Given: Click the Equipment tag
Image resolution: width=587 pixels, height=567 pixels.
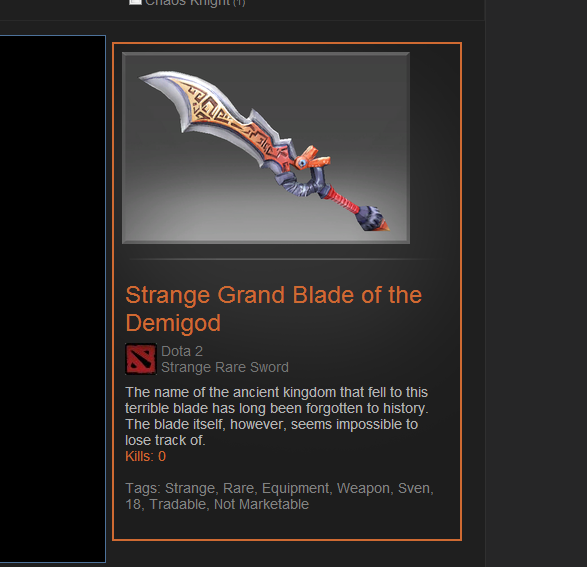Looking at the screenshot, I should [295, 488].
